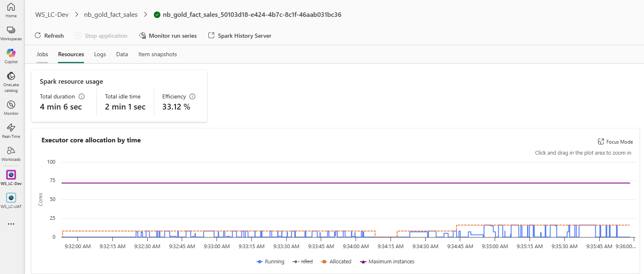Click the 9:33:00 AM axis label
Screen dimensions: 644x274
point(217,247)
